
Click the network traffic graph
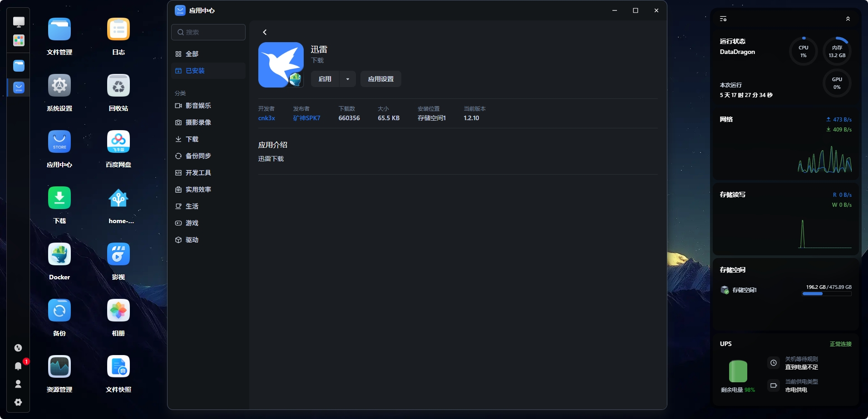(x=825, y=159)
